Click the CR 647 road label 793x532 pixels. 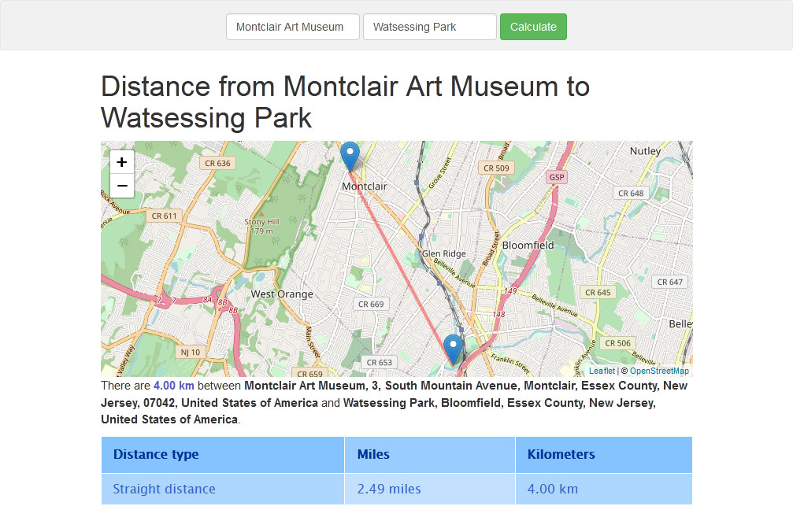point(669,282)
